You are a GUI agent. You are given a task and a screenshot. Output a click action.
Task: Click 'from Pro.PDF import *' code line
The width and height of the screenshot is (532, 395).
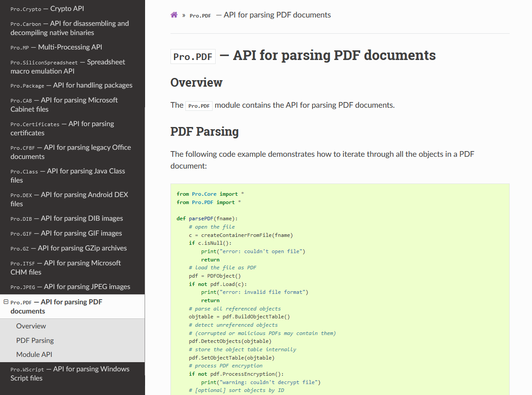(209, 202)
